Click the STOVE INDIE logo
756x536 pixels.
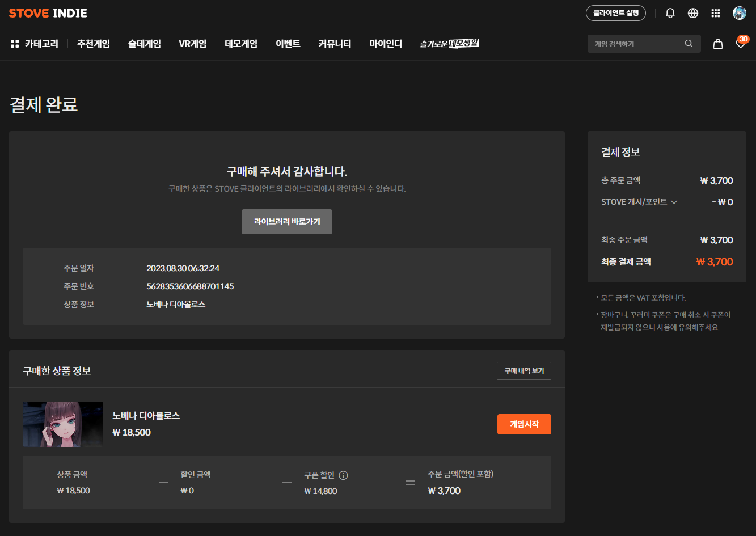pos(48,13)
